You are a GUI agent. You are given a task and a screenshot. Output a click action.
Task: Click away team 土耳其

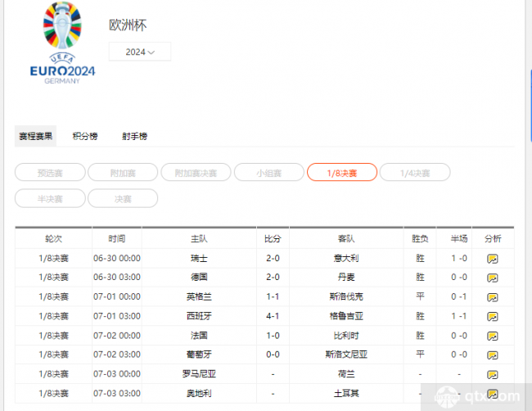click(346, 393)
